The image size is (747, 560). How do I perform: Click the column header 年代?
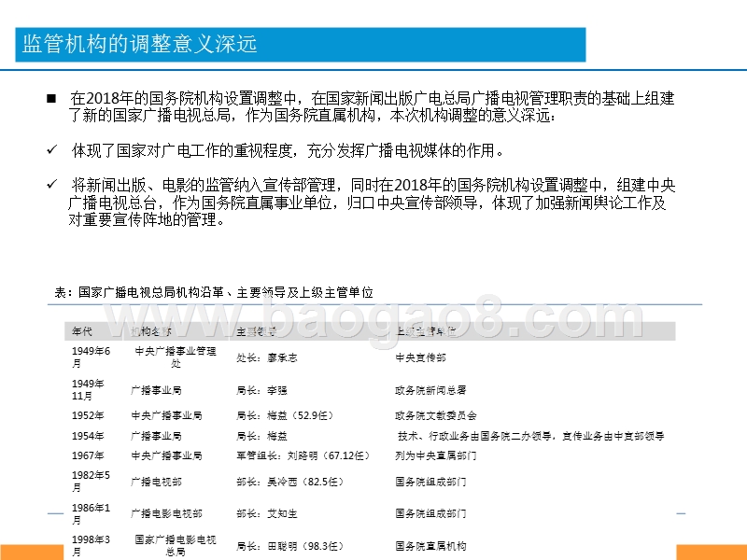(82, 331)
